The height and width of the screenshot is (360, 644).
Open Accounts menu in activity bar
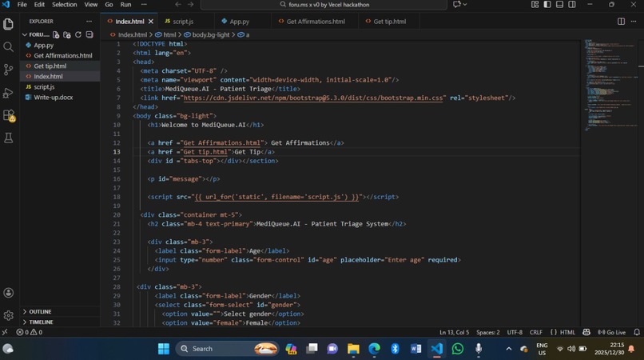click(x=8, y=293)
